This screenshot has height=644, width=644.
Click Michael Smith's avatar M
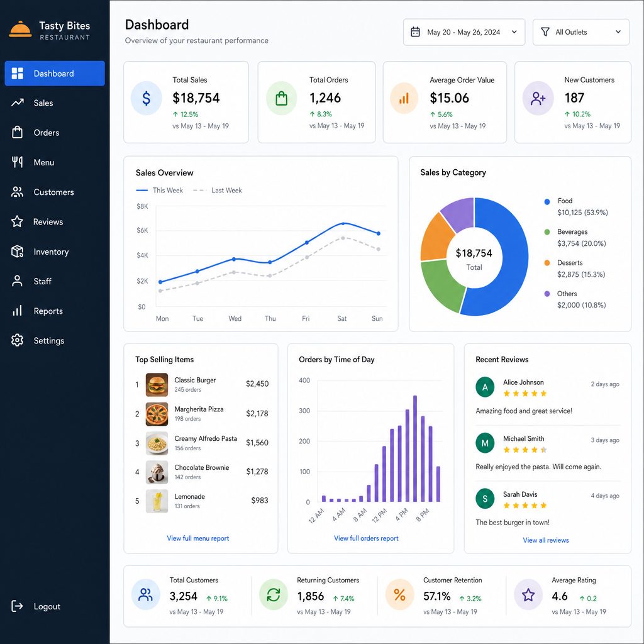tap(485, 443)
